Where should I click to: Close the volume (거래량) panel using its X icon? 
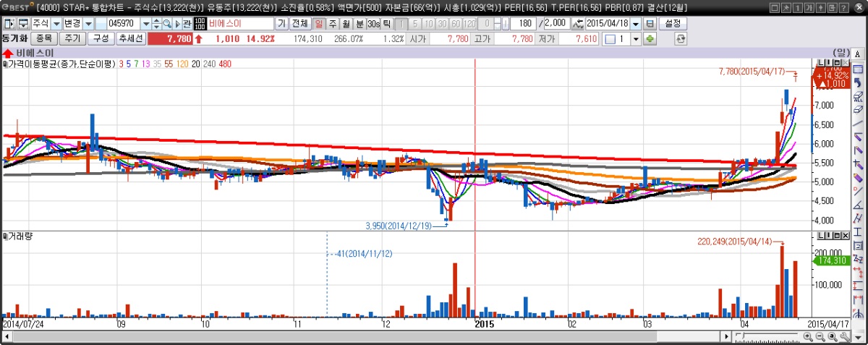(845, 237)
